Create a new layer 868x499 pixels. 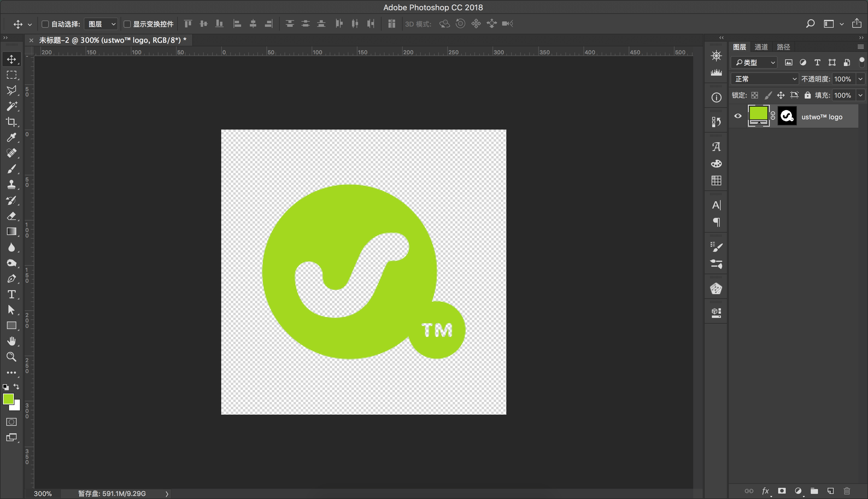point(830,491)
